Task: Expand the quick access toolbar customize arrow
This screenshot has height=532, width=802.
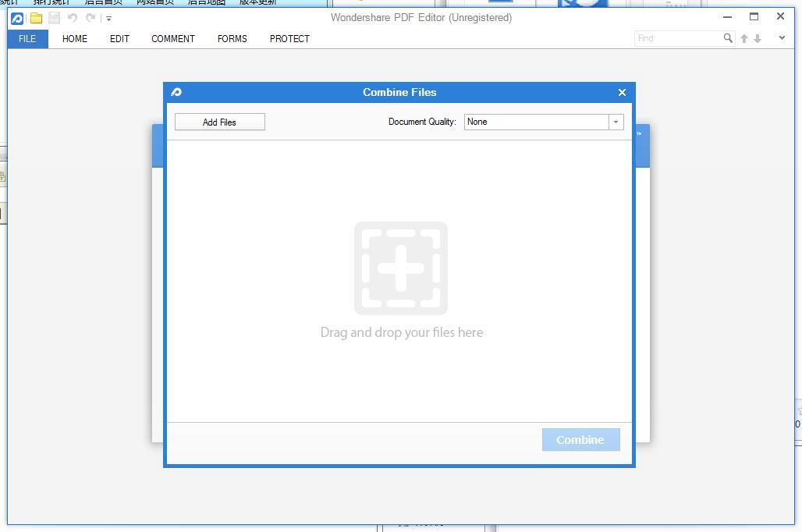Action: click(108, 19)
